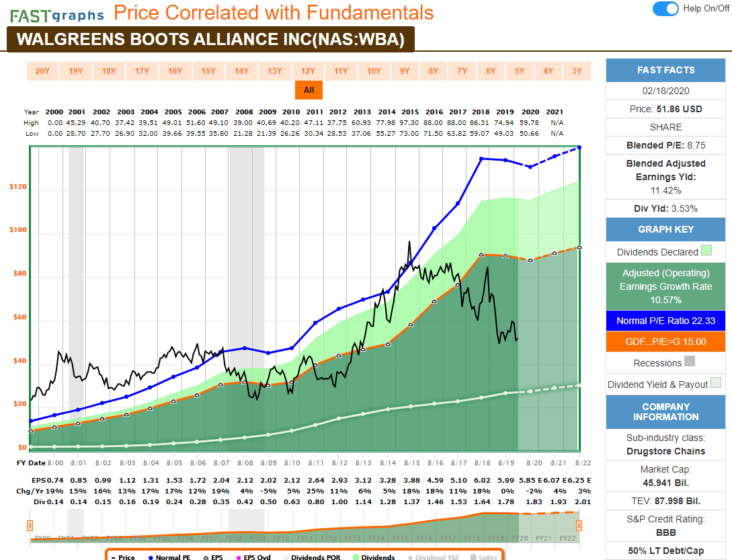Image resolution: width=732 pixels, height=560 pixels.
Task: Click the 2009 Low value 21.39
Action: click(268, 134)
